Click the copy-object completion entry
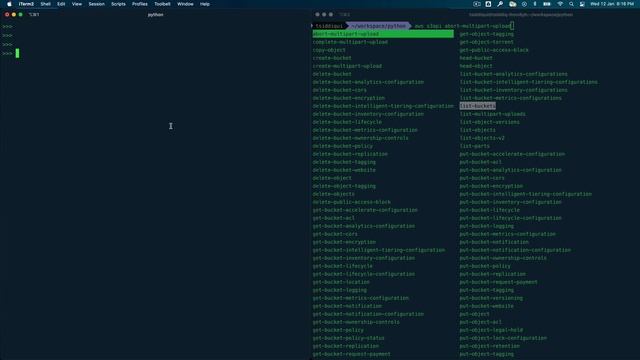 point(329,50)
